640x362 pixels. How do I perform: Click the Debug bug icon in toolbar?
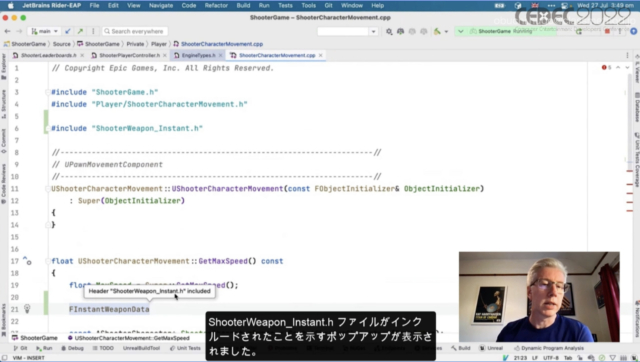pos(400,31)
